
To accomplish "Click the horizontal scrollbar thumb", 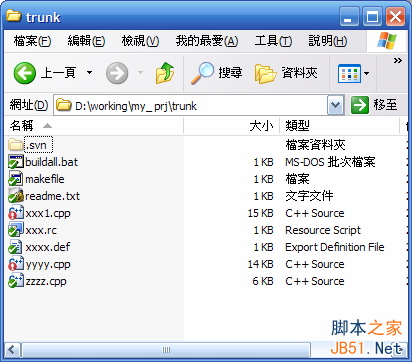I will pos(166,350).
